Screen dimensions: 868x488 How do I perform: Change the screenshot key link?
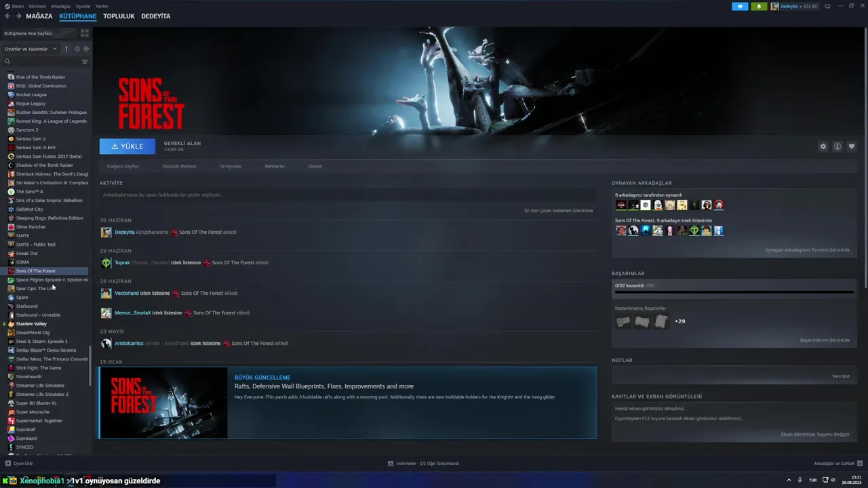coord(815,434)
